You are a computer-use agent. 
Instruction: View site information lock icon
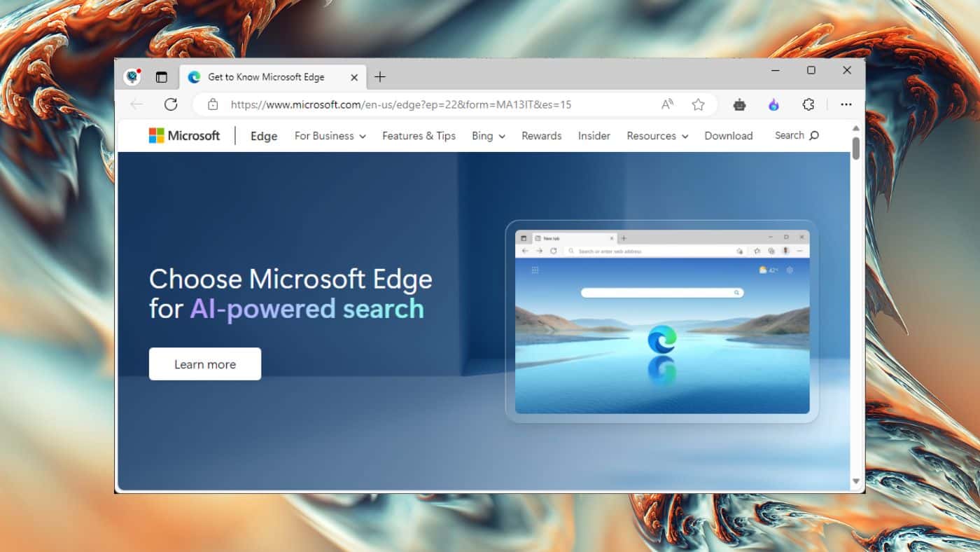point(213,104)
